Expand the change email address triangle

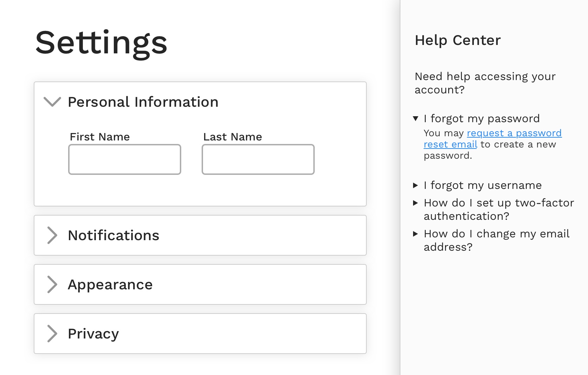coord(416,234)
